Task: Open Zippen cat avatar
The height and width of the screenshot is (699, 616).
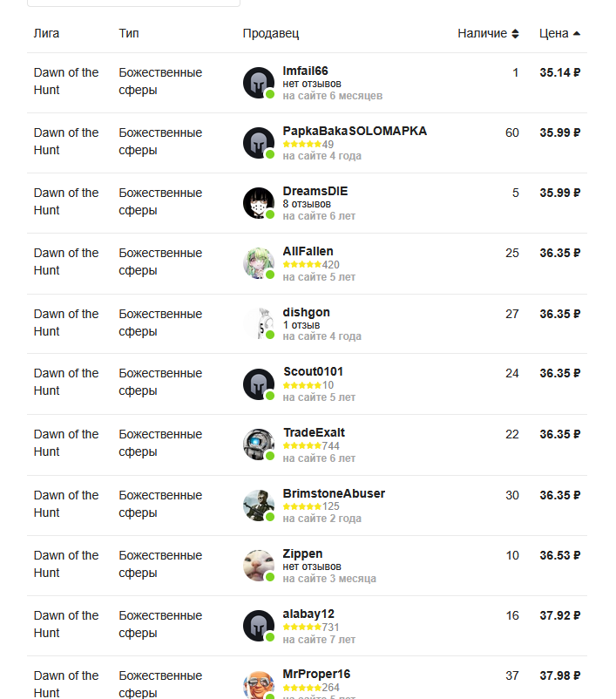Action: coord(259,566)
